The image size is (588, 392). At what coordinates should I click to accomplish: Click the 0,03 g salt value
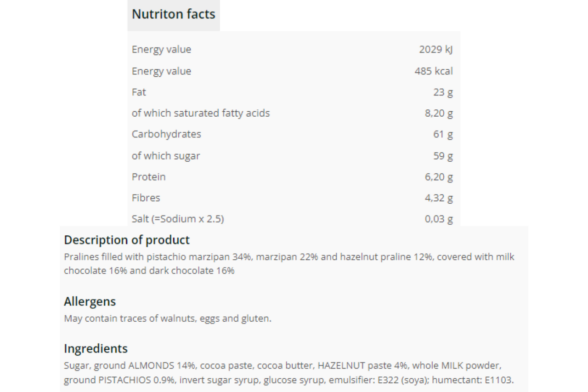point(439,219)
